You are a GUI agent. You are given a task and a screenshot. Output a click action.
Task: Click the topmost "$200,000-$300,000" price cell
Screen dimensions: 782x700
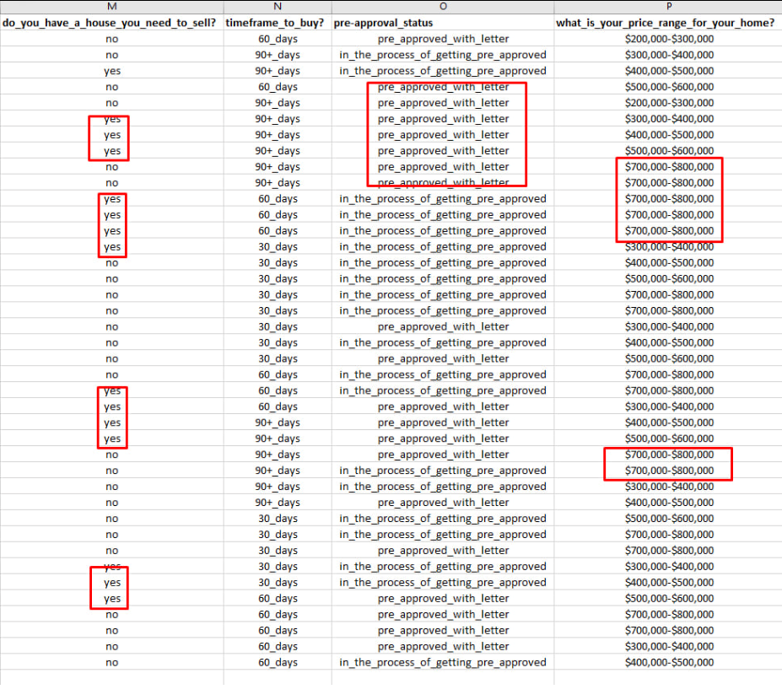(x=668, y=39)
